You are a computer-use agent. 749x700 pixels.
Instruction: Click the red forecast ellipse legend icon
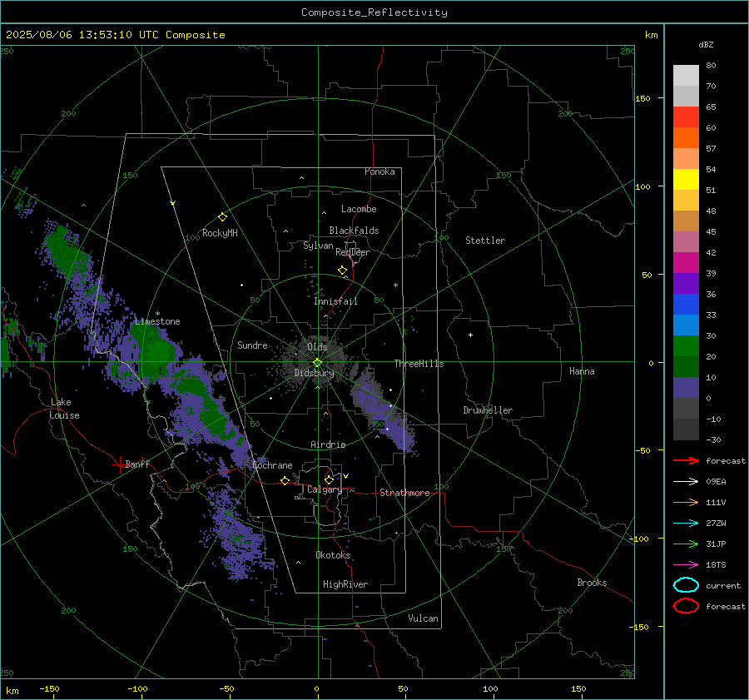(686, 606)
